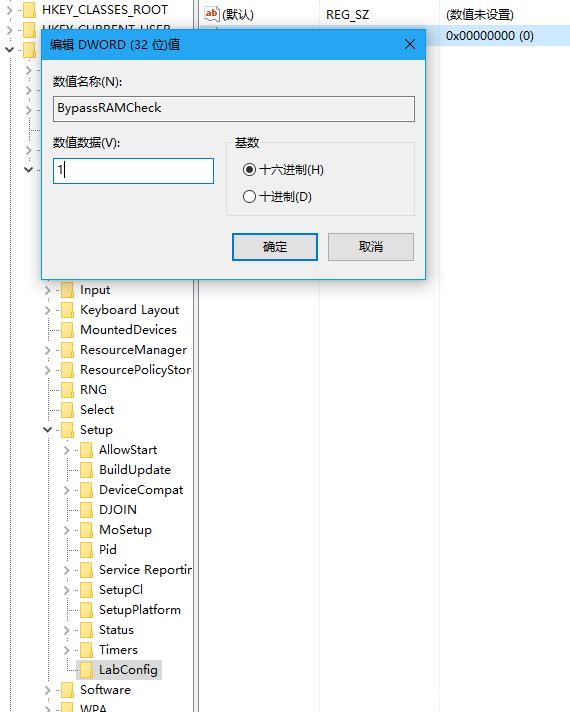Click the Keyboard Layout folder icon
Screen dimensions: 570x712
click(67, 310)
